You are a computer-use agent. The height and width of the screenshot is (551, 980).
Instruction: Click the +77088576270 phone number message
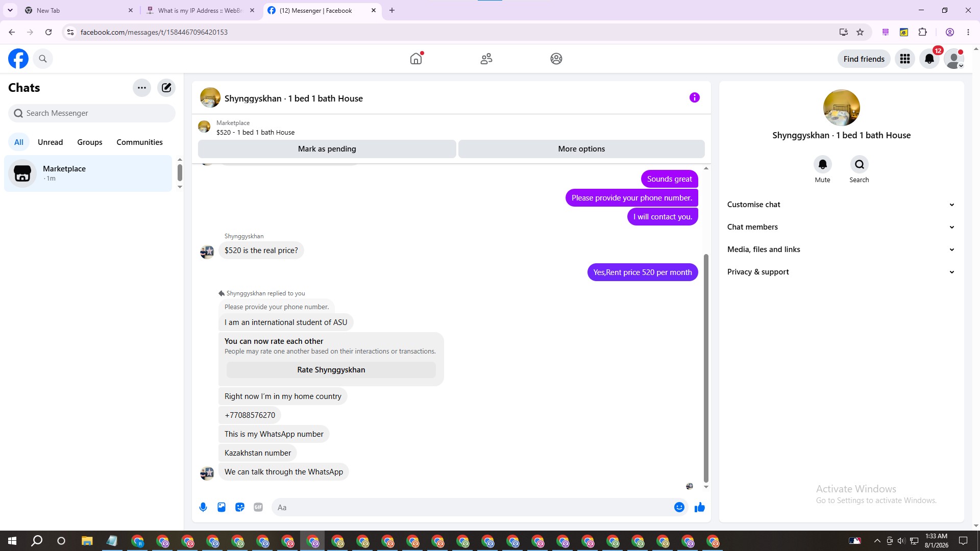(x=250, y=415)
